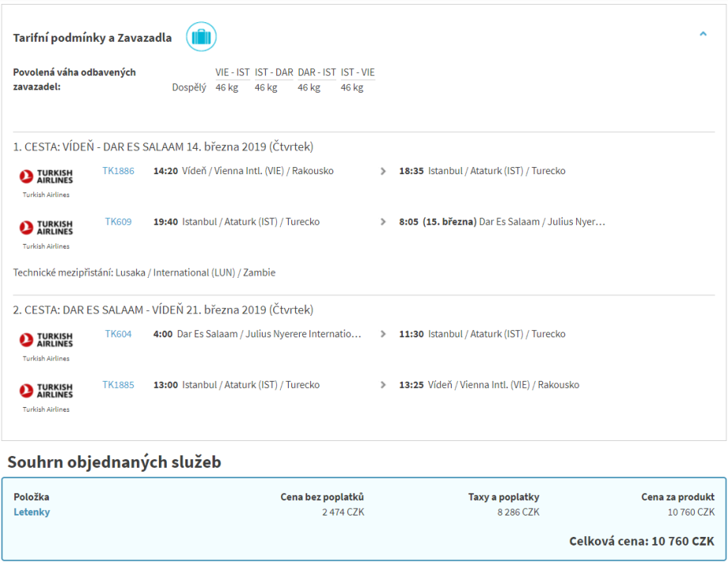Click the suitcase baggage icon
The width and height of the screenshot is (728, 563).
click(x=201, y=37)
